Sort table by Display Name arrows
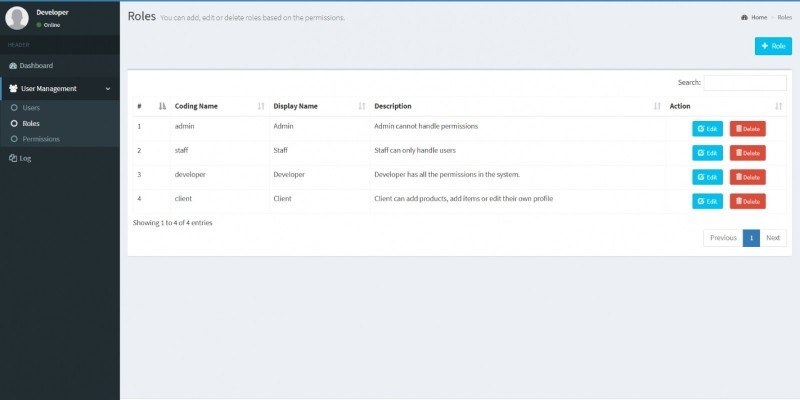 point(362,106)
